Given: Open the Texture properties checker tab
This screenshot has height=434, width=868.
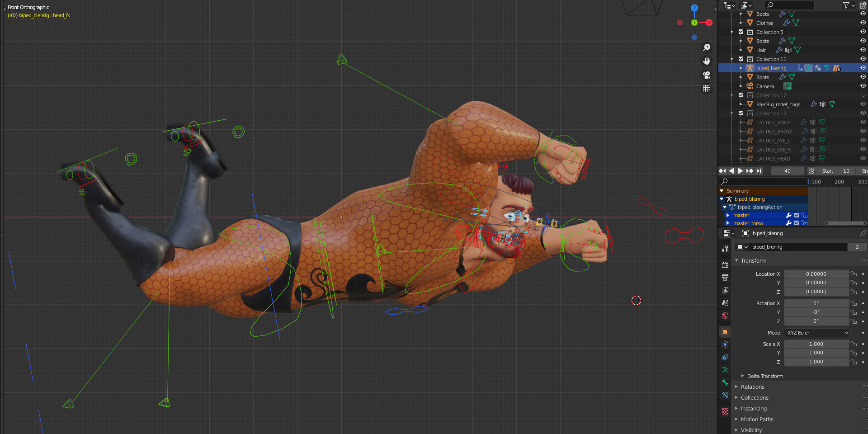Looking at the screenshot, I should tap(725, 411).
